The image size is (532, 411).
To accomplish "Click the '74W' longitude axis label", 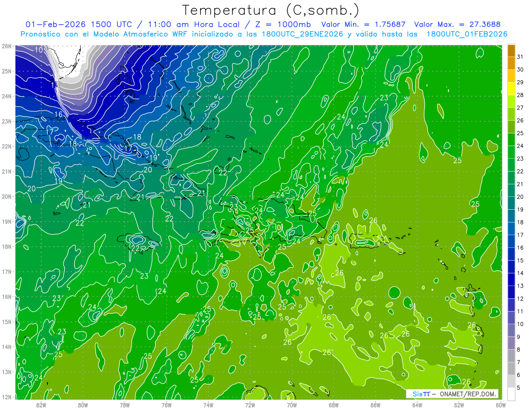I will 208,405.
